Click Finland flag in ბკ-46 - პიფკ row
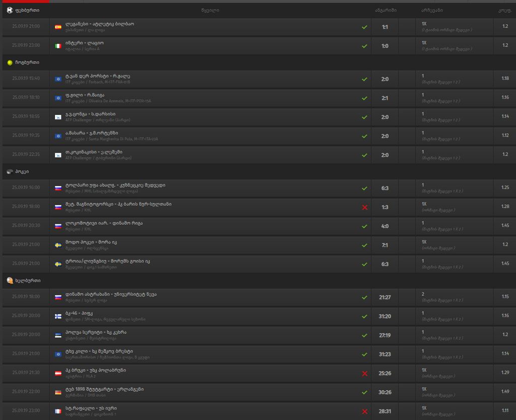Screen dimensions: 516x420 coord(58,316)
